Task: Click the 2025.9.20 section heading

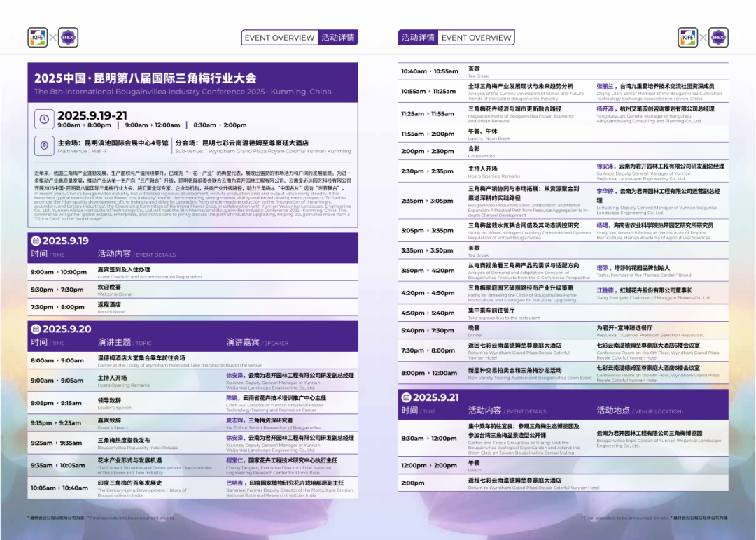Action: click(x=67, y=329)
